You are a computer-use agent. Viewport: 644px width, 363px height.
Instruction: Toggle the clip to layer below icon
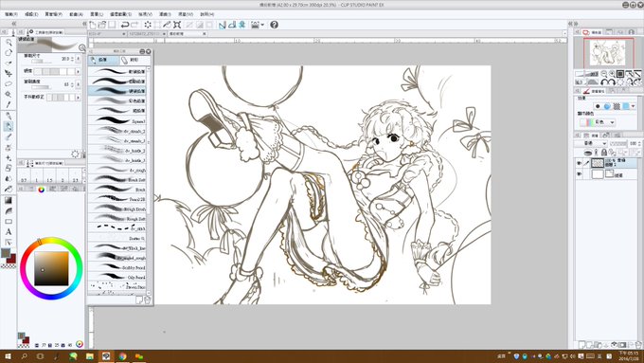coord(588,153)
